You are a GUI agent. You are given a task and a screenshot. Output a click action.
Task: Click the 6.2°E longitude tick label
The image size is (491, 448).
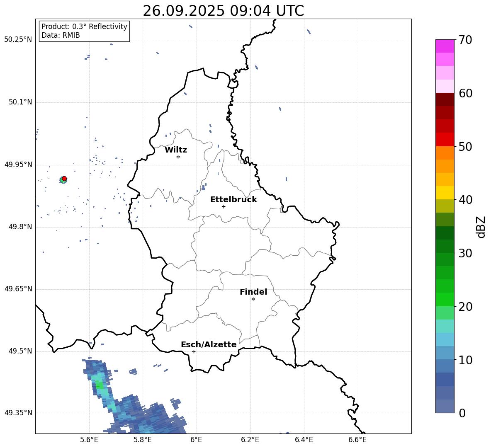[250, 440]
